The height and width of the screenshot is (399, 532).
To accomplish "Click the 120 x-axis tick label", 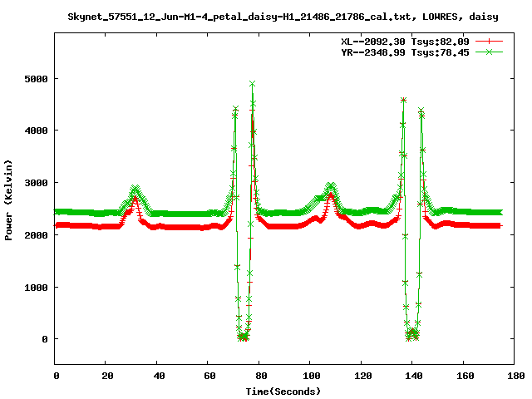I will pos(363,376).
